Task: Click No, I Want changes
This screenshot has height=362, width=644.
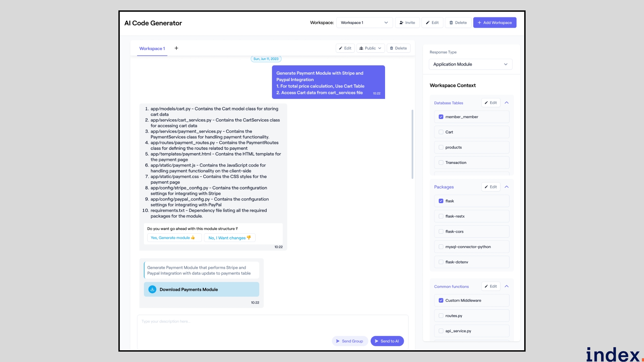Action: click(x=229, y=238)
